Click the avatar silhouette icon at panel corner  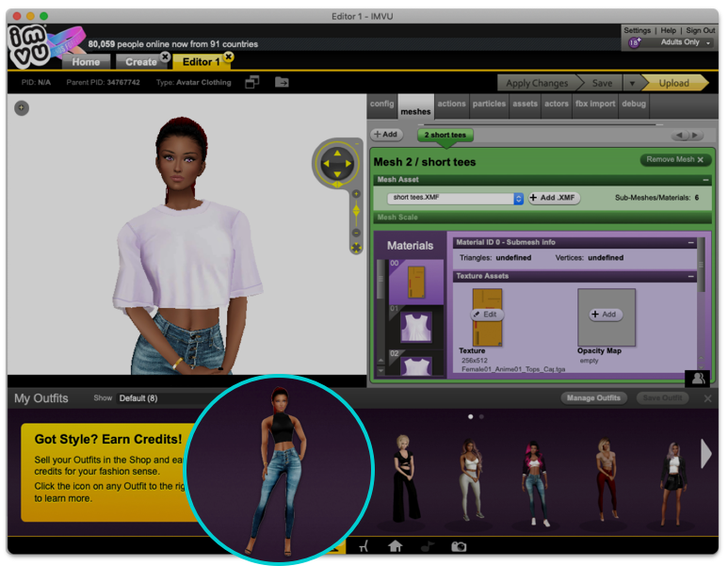[x=698, y=379]
